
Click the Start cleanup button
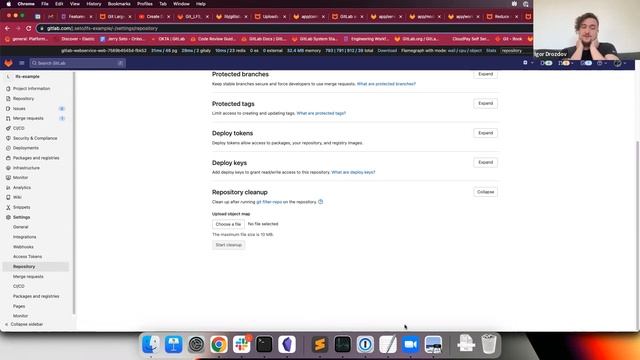point(229,245)
